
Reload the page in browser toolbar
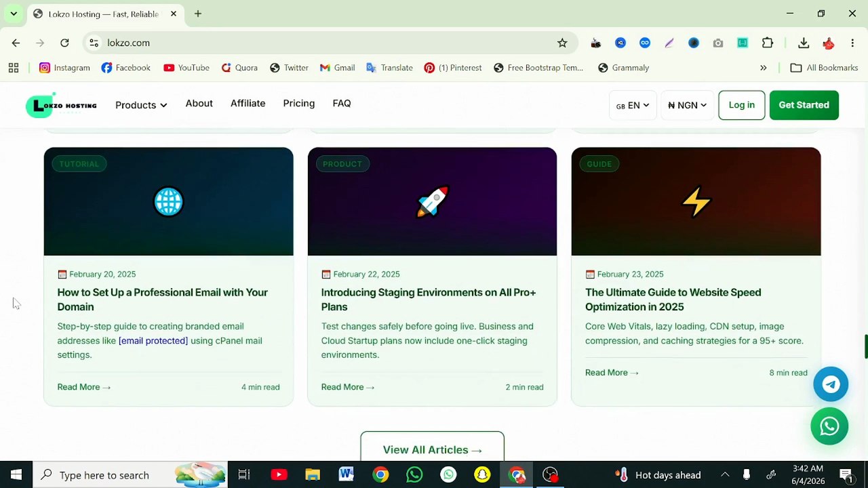coord(64,43)
